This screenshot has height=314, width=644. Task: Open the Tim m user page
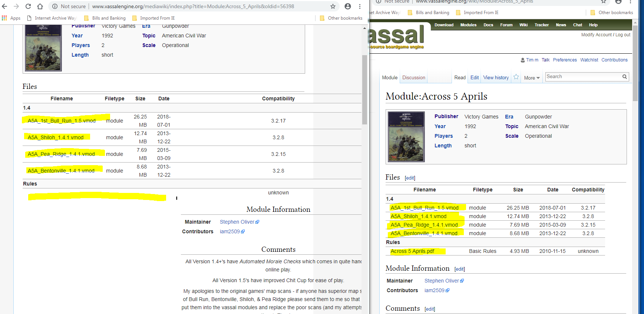pyautogui.click(x=532, y=60)
